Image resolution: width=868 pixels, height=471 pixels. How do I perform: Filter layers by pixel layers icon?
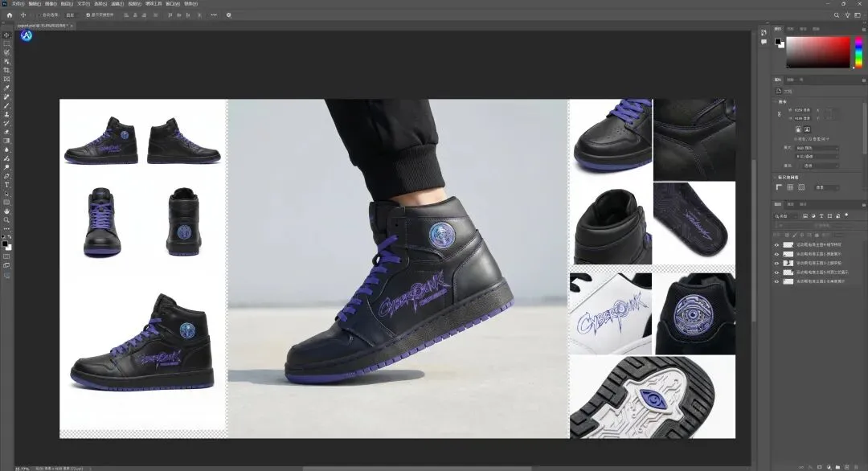(x=805, y=216)
